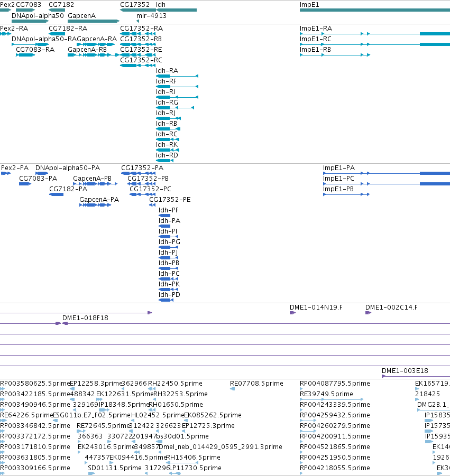Select protein Idh-PF
450x476 pixels.
169,210
